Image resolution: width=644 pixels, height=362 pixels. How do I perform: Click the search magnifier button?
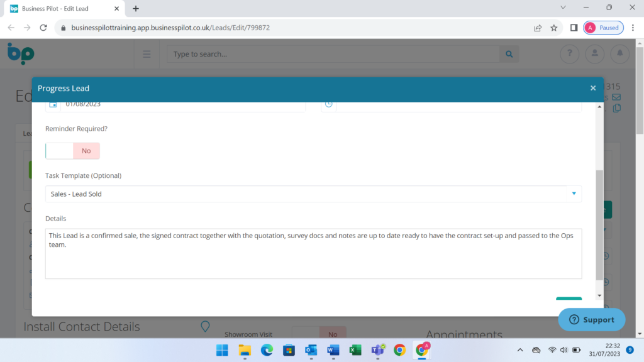pos(509,54)
